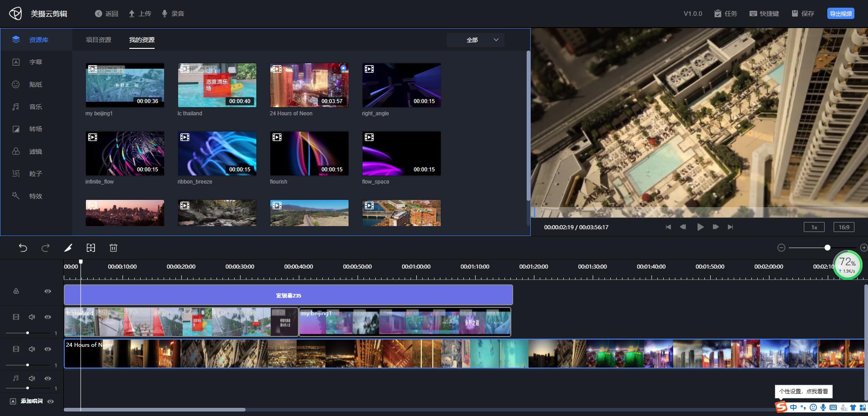Image resolution: width=868 pixels, height=416 pixels.
Task: Hide the top effect track with eye icon
Action: coord(47,291)
